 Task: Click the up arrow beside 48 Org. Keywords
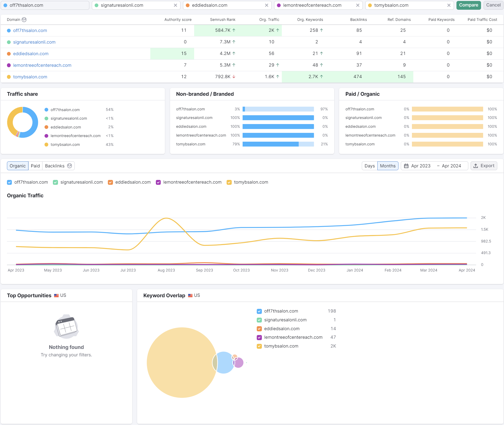point(321,65)
